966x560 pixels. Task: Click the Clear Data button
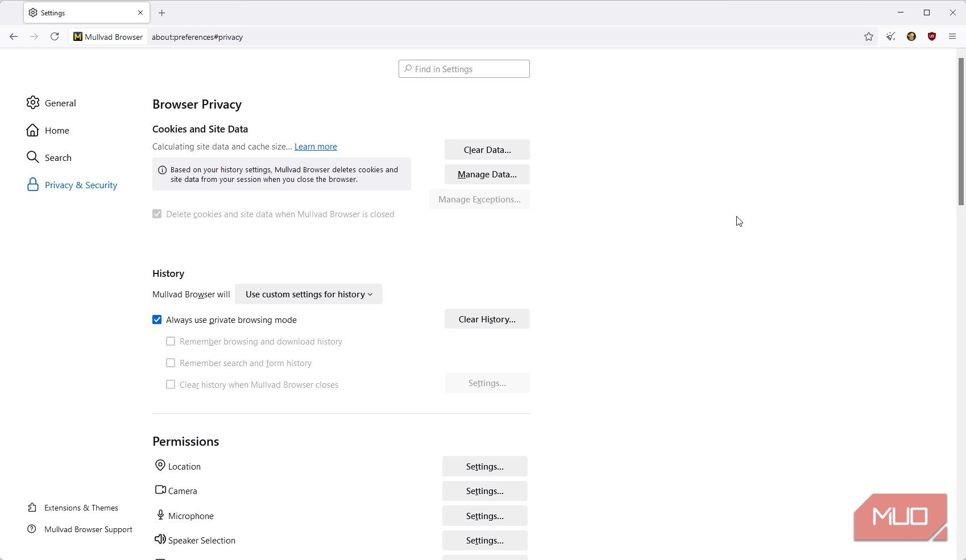coord(487,150)
